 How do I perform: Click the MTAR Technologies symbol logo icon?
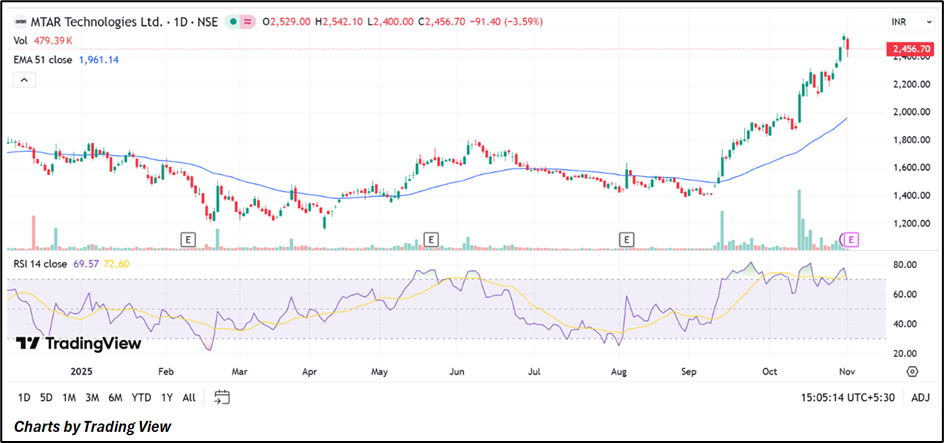(x=20, y=22)
